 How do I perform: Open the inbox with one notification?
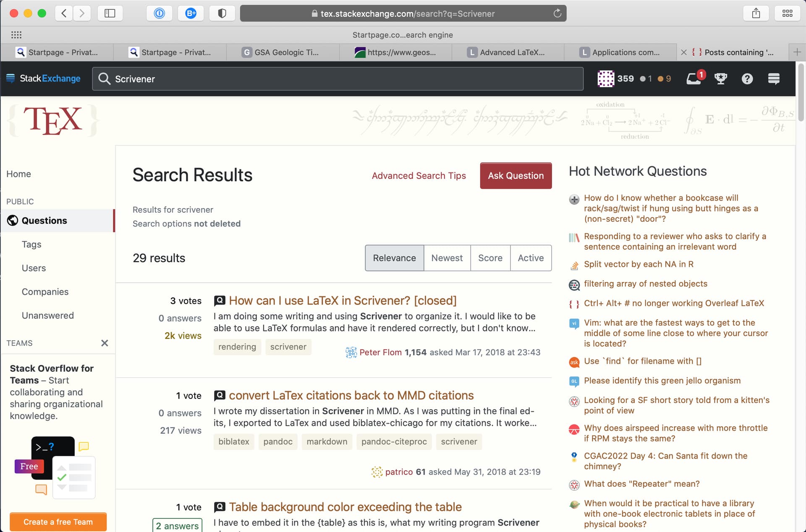click(x=694, y=78)
